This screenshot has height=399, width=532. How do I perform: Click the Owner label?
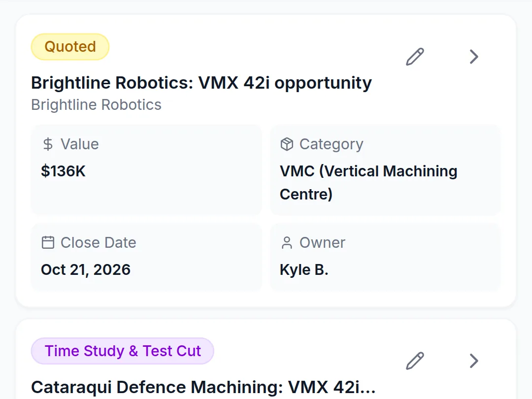pos(322,243)
